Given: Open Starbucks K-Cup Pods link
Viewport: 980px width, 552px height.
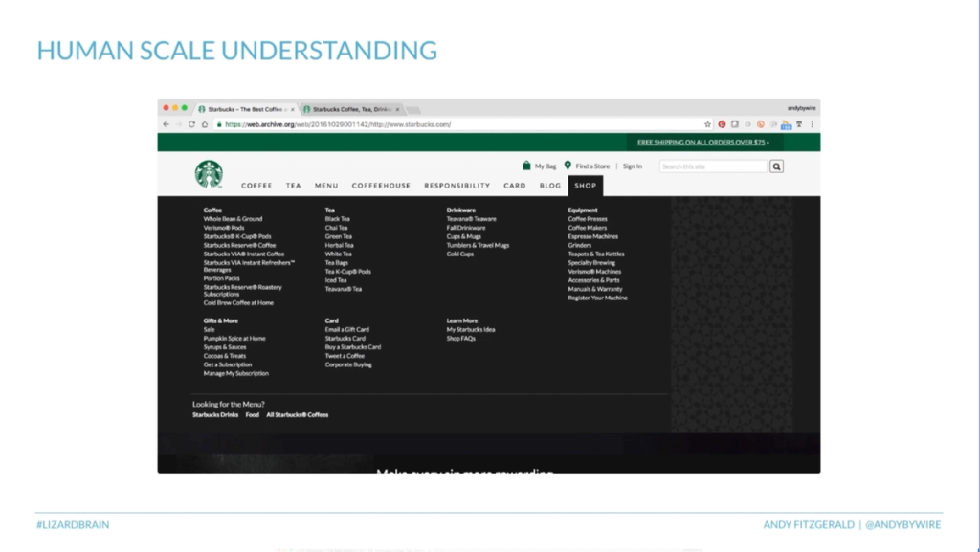Looking at the screenshot, I should [237, 236].
